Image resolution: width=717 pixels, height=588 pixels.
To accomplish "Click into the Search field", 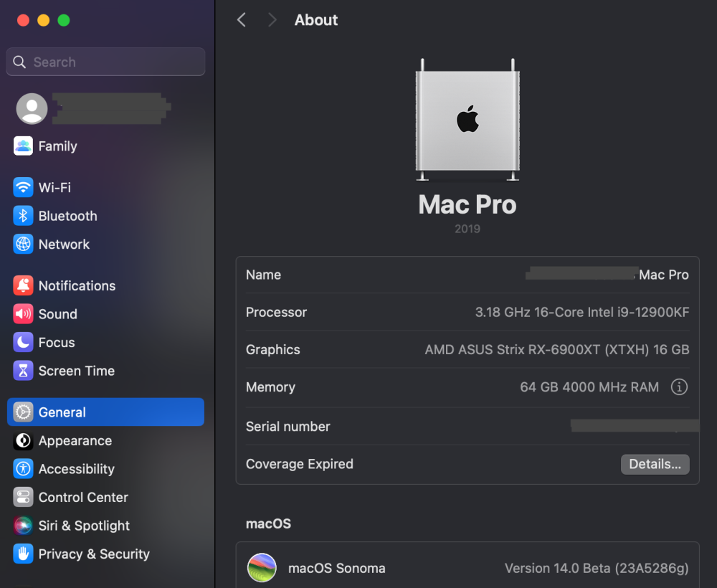I will (x=105, y=62).
